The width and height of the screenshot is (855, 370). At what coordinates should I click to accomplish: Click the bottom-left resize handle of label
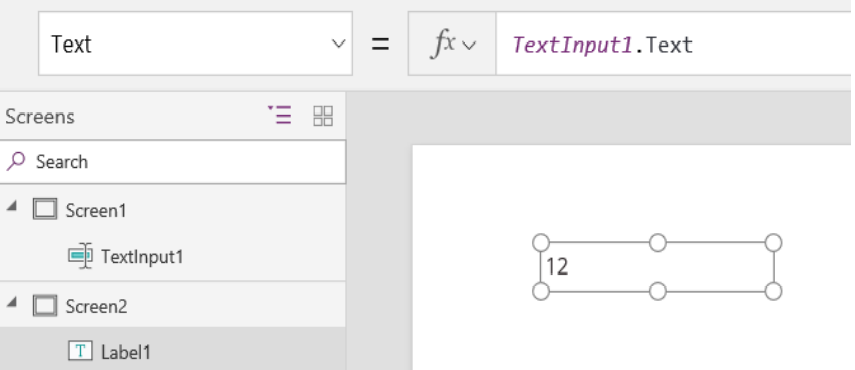click(x=540, y=292)
